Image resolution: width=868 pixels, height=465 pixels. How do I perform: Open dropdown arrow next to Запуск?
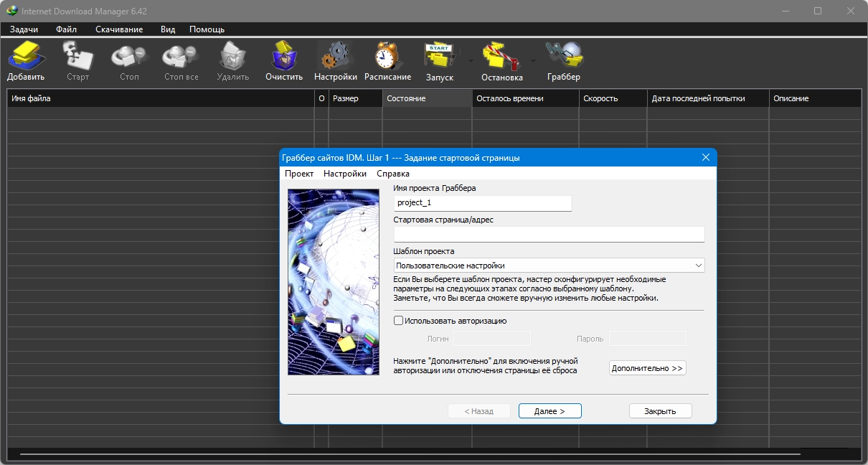(x=471, y=61)
